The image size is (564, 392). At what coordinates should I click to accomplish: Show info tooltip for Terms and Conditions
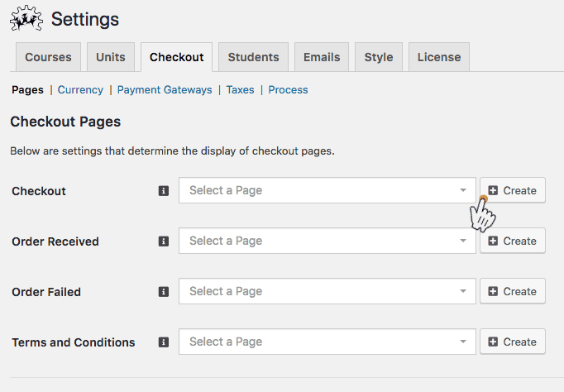pos(164,342)
